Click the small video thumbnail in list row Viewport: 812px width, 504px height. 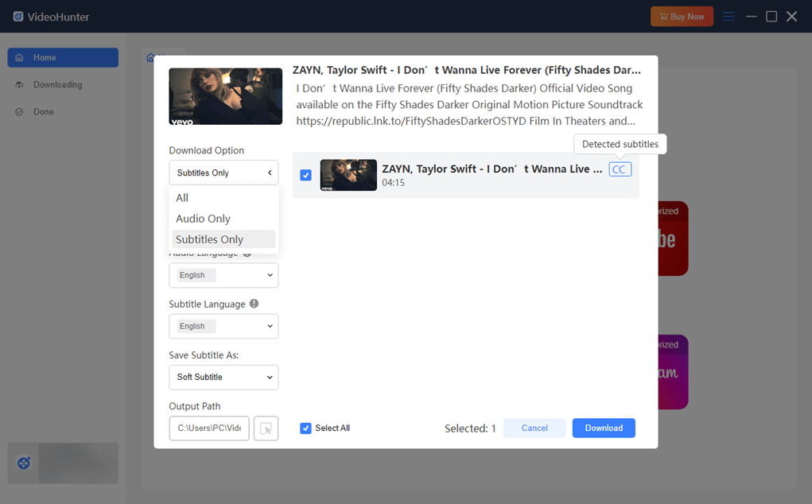[x=348, y=175]
